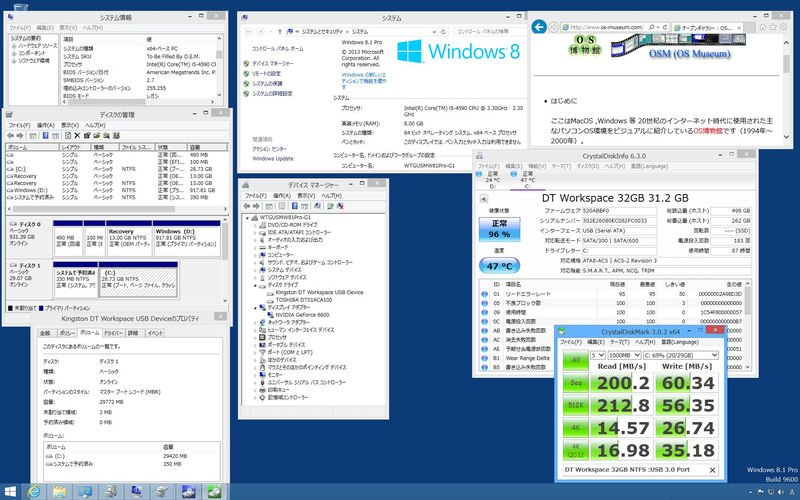
Task: Click デバイス マネージャー link in System window
Action: point(272,63)
